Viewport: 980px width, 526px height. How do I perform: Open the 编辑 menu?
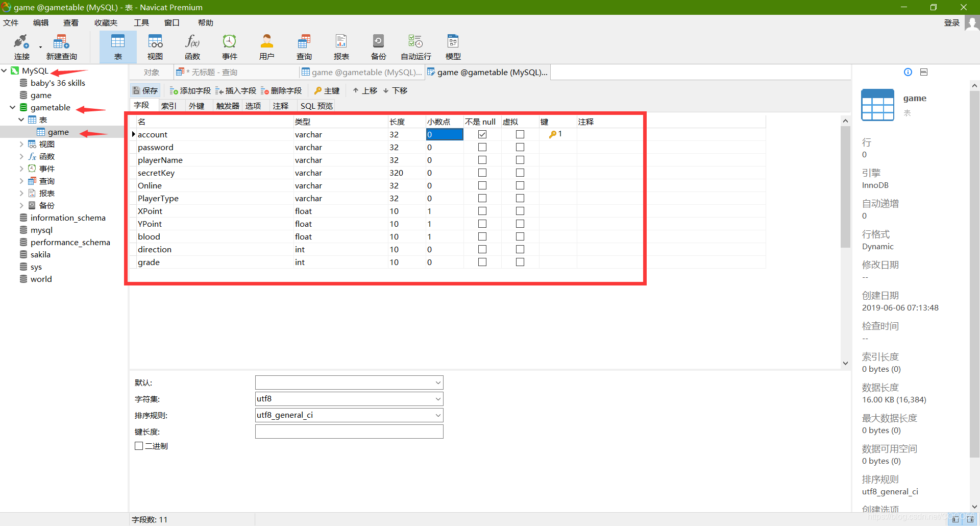(41, 23)
